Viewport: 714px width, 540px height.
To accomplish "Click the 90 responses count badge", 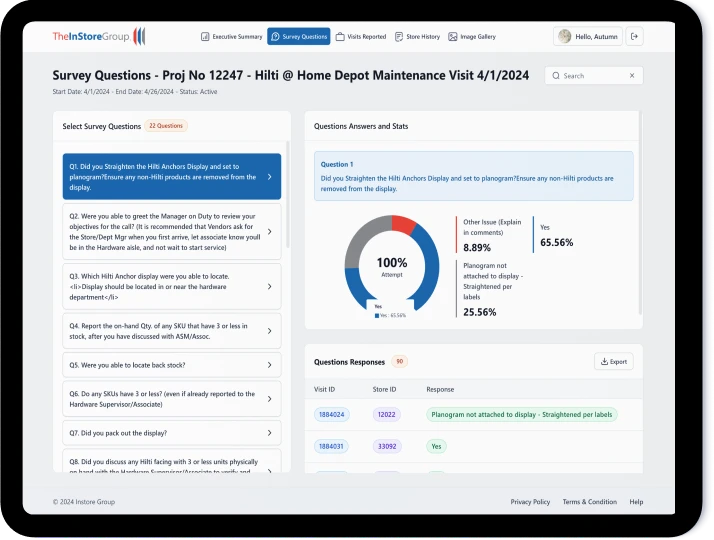I will point(399,362).
